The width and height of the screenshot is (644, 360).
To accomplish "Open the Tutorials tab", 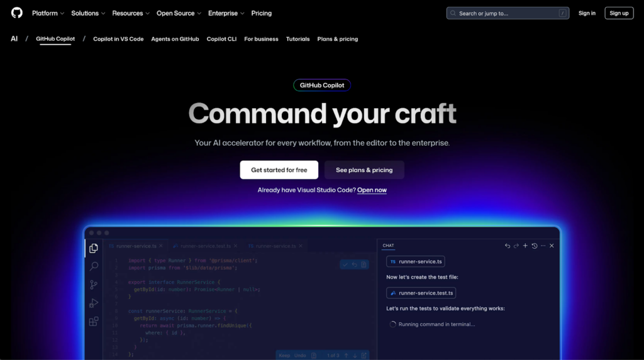I will pos(297,39).
